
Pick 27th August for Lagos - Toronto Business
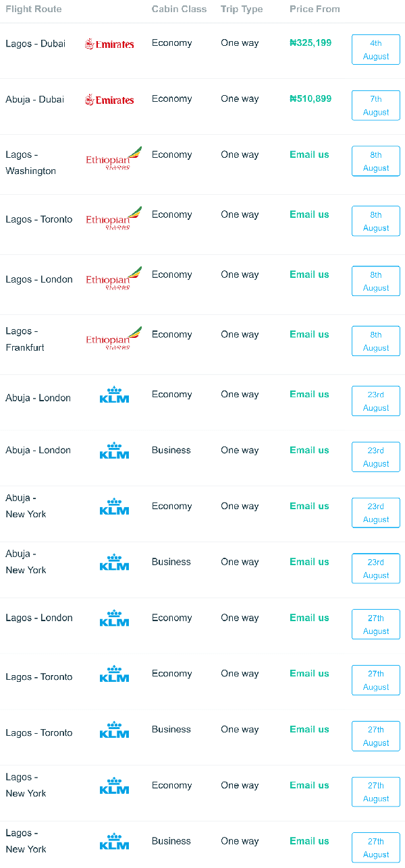(x=376, y=736)
